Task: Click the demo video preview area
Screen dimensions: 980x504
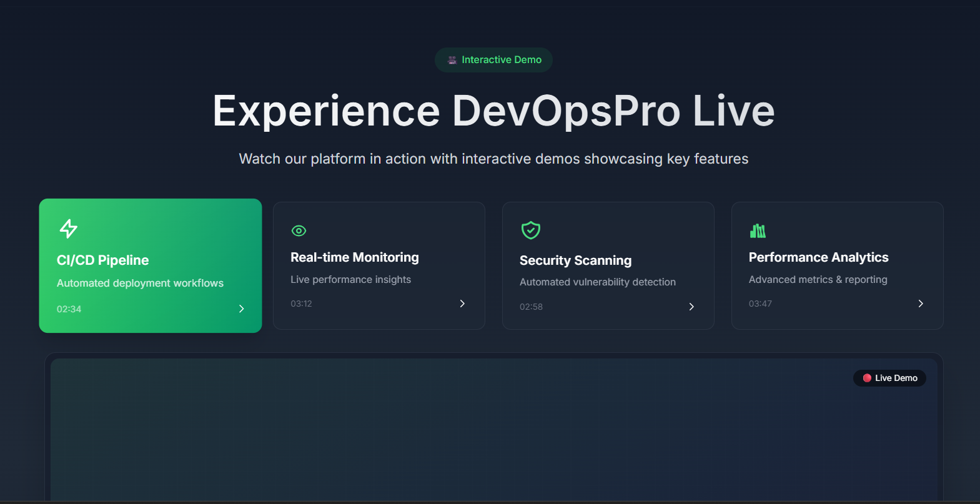Action: point(493,430)
